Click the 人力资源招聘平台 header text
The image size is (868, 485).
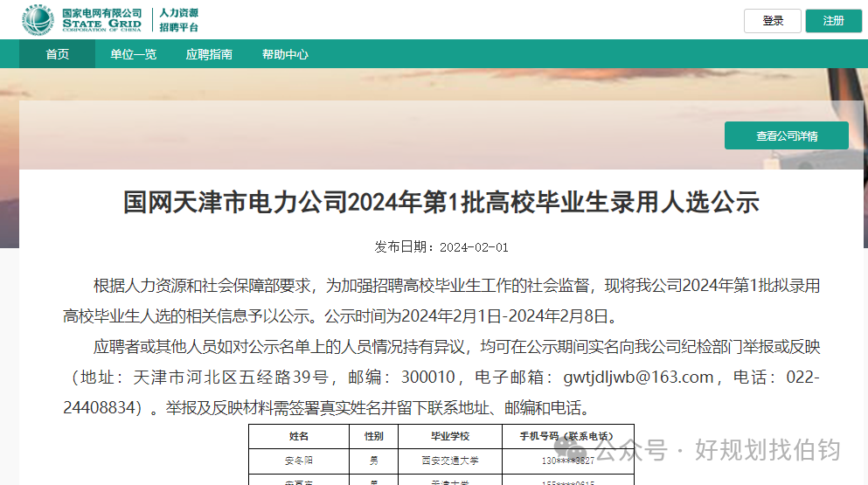[179, 20]
